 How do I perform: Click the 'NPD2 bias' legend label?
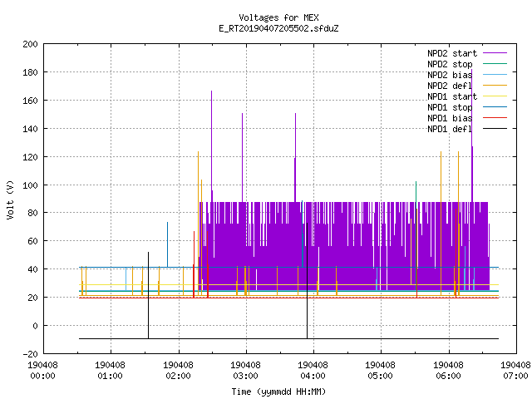(x=450, y=75)
